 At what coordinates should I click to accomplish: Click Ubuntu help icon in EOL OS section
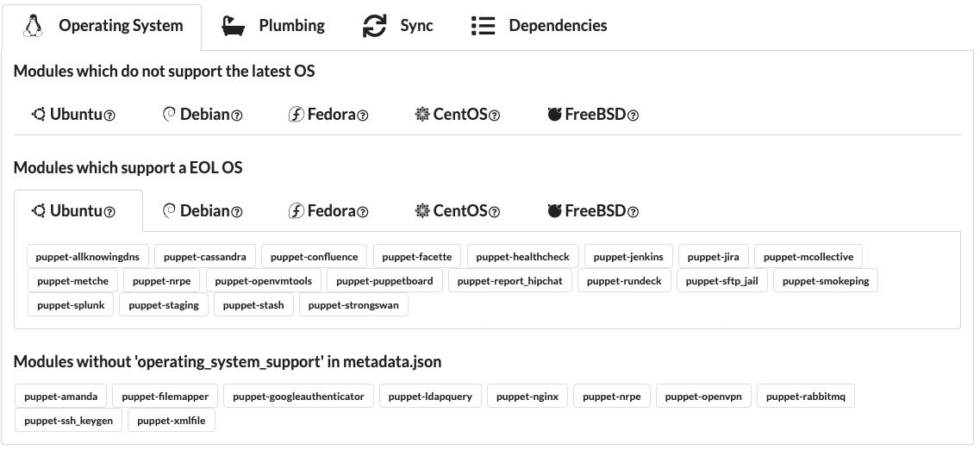109,212
